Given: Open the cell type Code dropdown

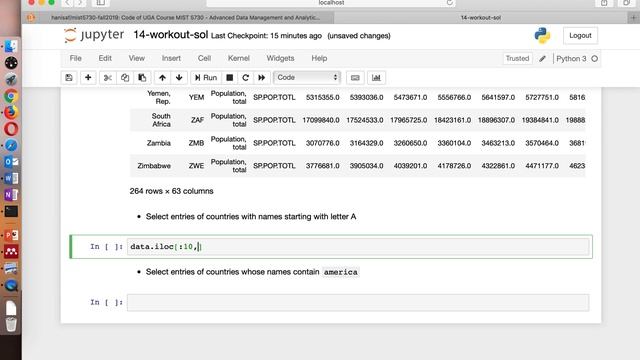Looking at the screenshot, I should 307,78.
